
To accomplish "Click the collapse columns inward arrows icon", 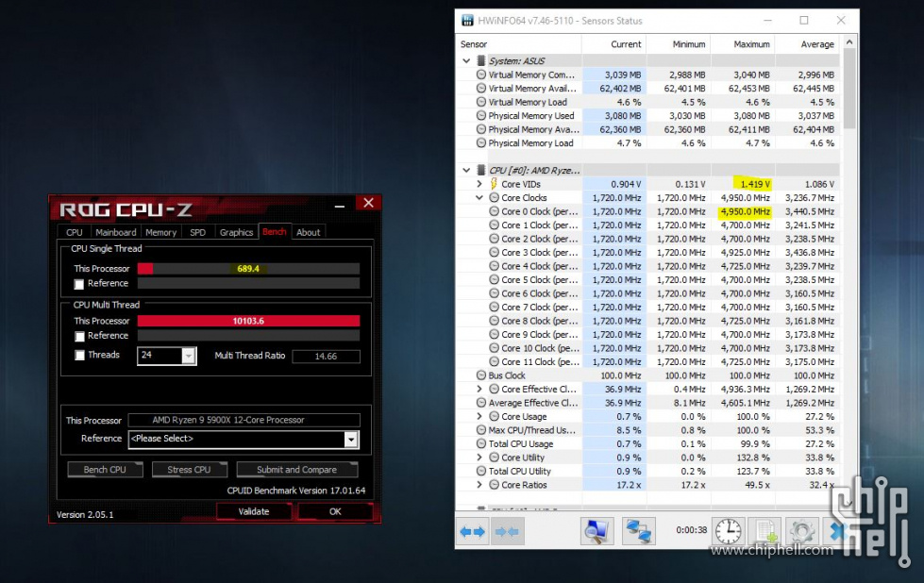I will click(507, 532).
